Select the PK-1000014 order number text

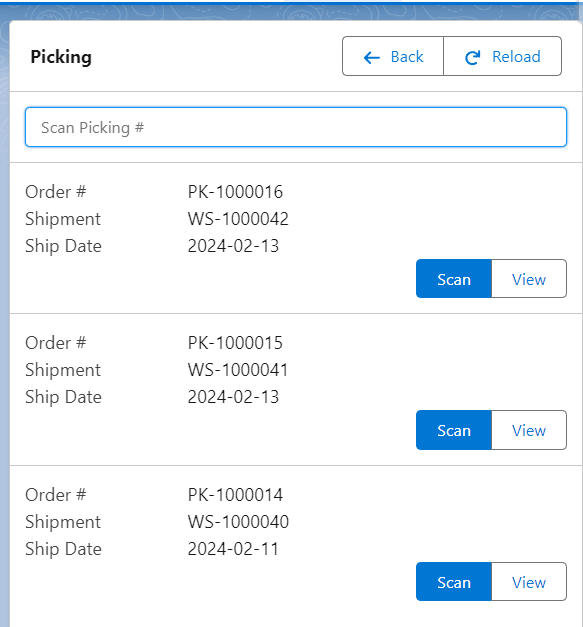coord(235,495)
